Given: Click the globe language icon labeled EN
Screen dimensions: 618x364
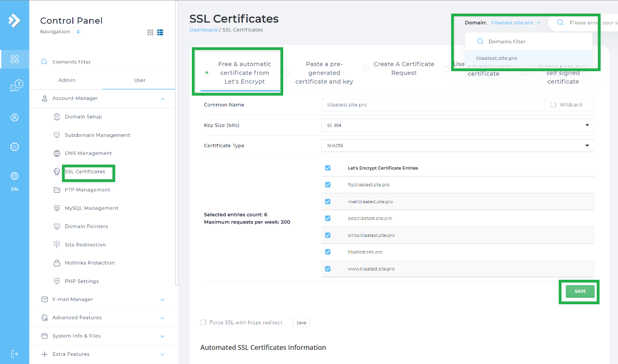Looking at the screenshot, I should click(15, 176).
